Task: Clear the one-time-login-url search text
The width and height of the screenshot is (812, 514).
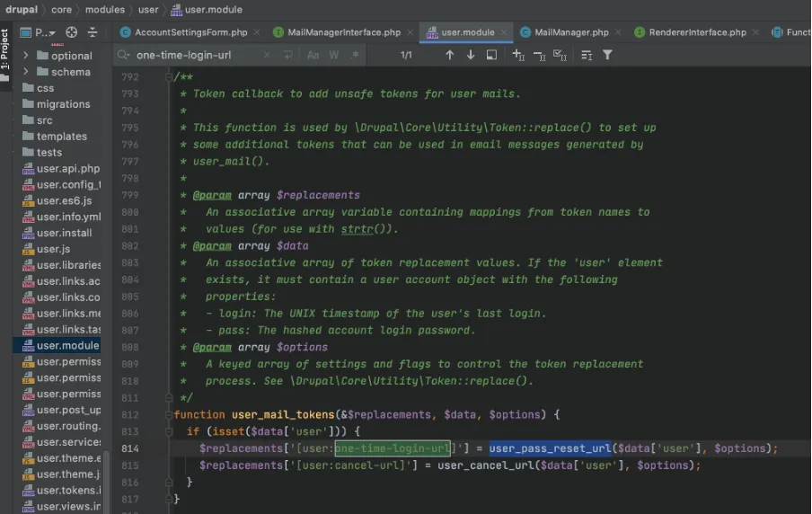Action: pyautogui.click(x=267, y=55)
